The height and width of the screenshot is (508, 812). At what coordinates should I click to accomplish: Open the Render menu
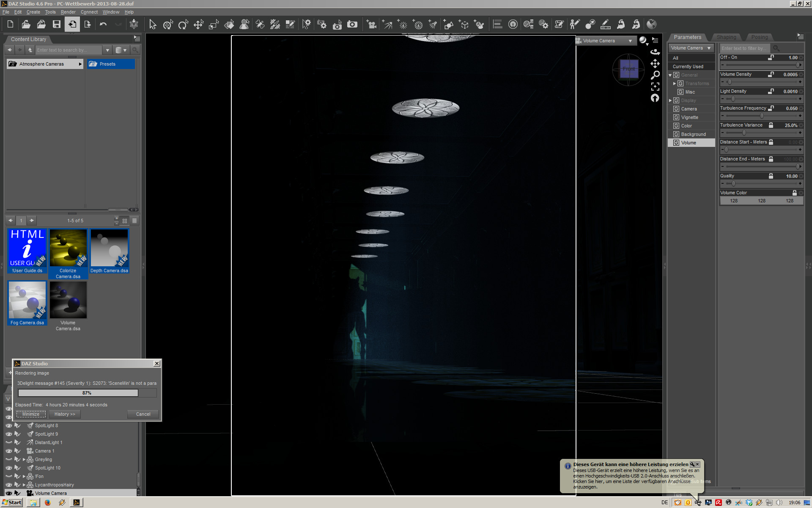(x=68, y=12)
